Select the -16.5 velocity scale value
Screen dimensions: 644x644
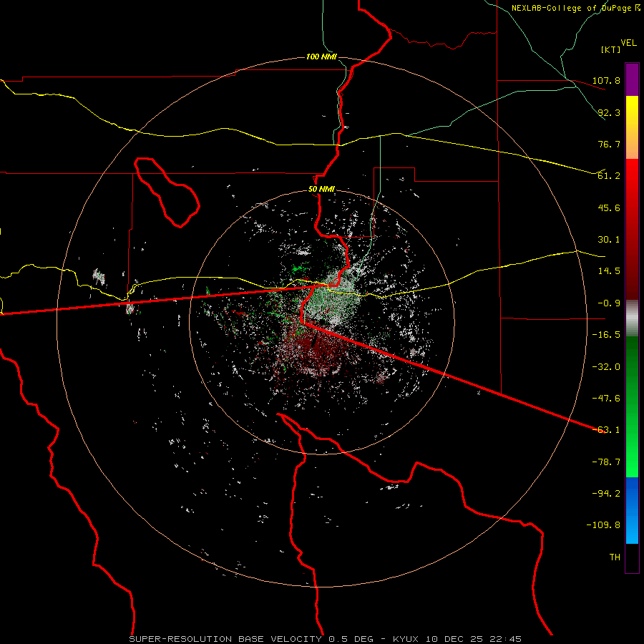(606, 335)
